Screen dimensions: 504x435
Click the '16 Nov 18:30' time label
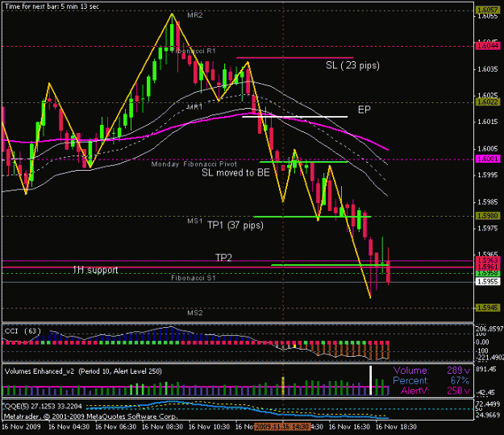tap(396, 427)
